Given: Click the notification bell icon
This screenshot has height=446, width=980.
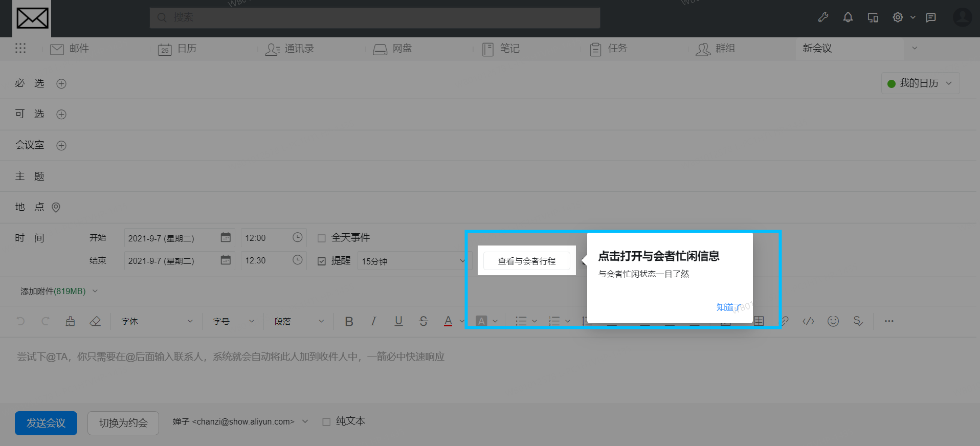Looking at the screenshot, I should [848, 18].
